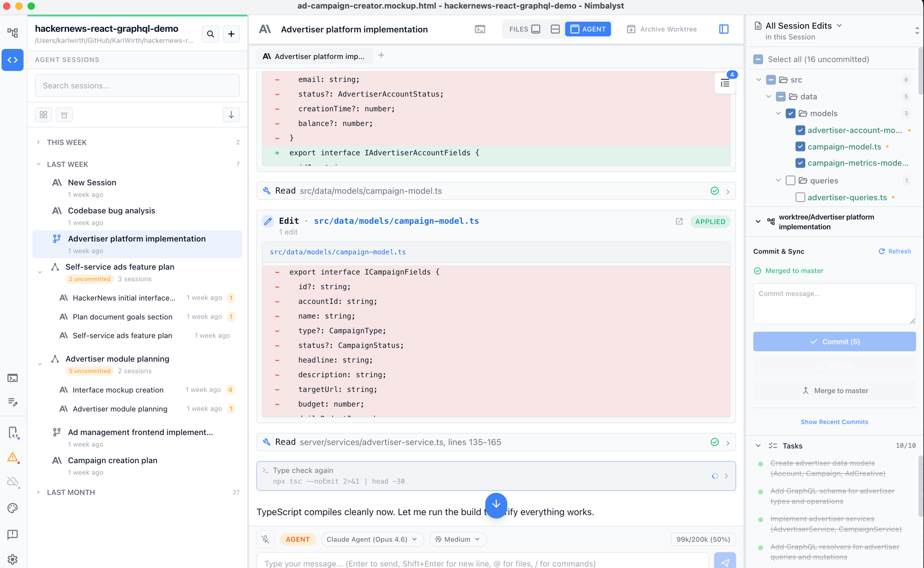Click the theme palette icon in sidebar
924x568 pixels.
(x=12, y=508)
